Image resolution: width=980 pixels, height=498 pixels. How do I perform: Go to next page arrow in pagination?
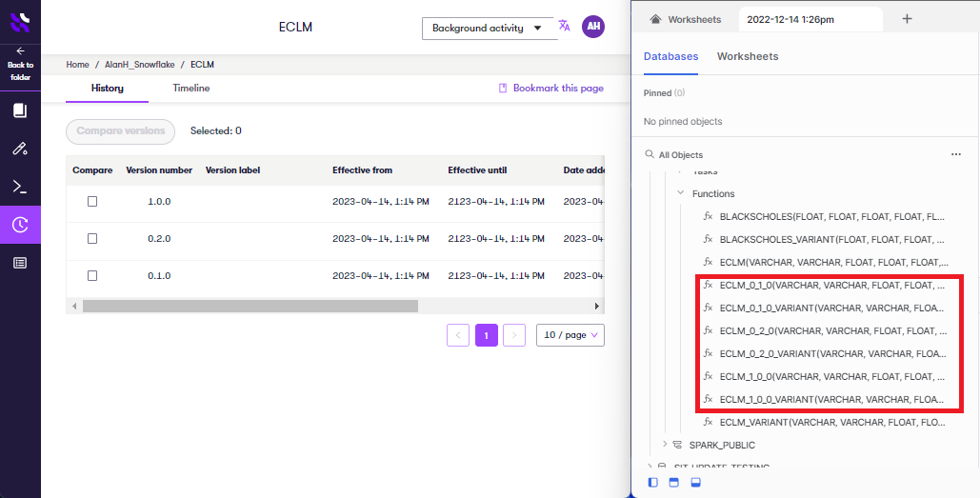tap(513, 335)
